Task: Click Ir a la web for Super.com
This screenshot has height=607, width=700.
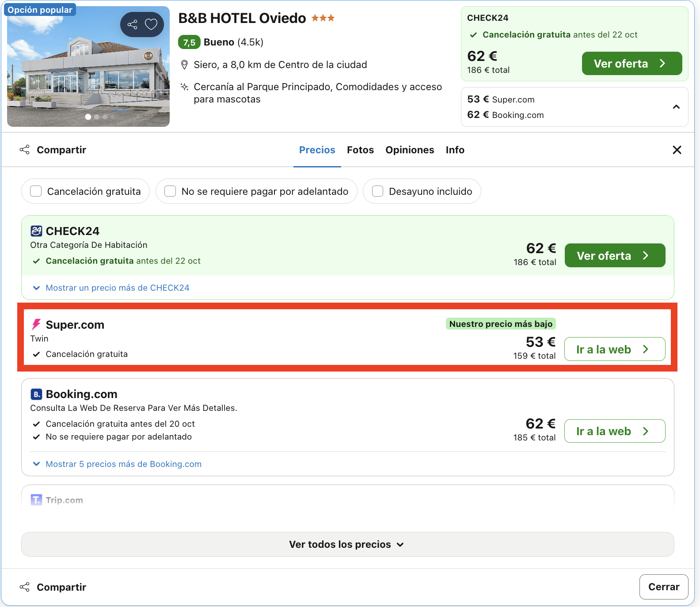Action: click(615, 349)
